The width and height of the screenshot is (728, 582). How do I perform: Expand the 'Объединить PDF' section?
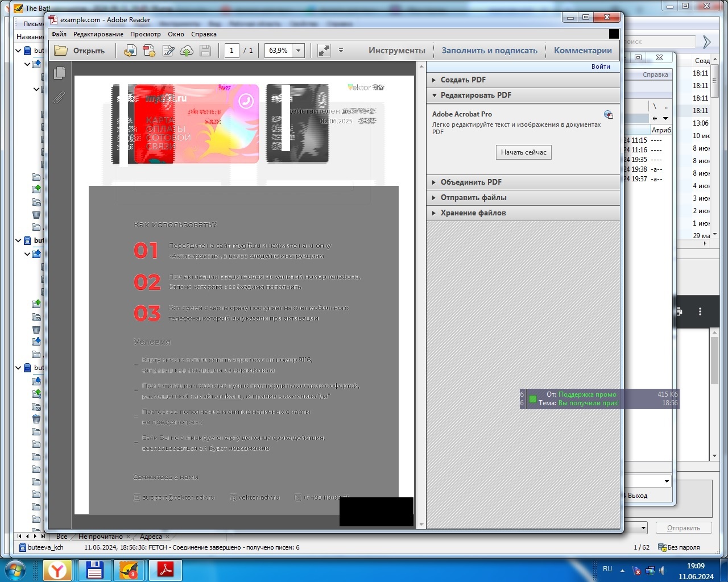pos(470,182)
